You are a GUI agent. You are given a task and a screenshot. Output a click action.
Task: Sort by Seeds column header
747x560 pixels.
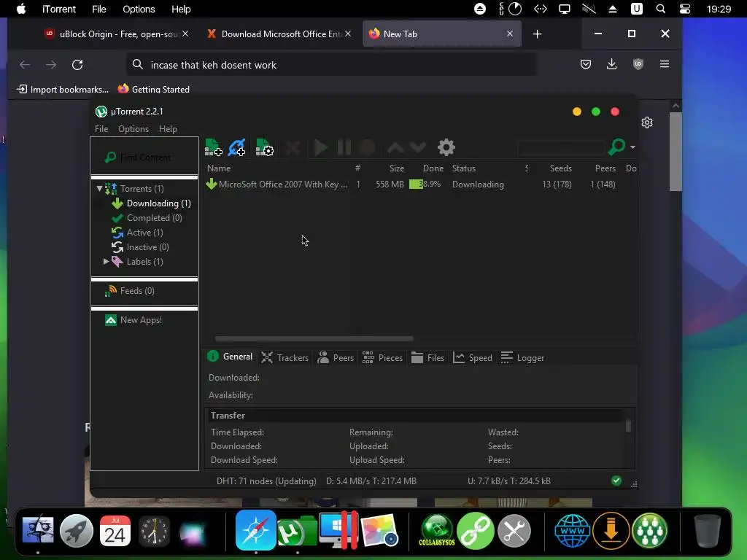[561, 168]
